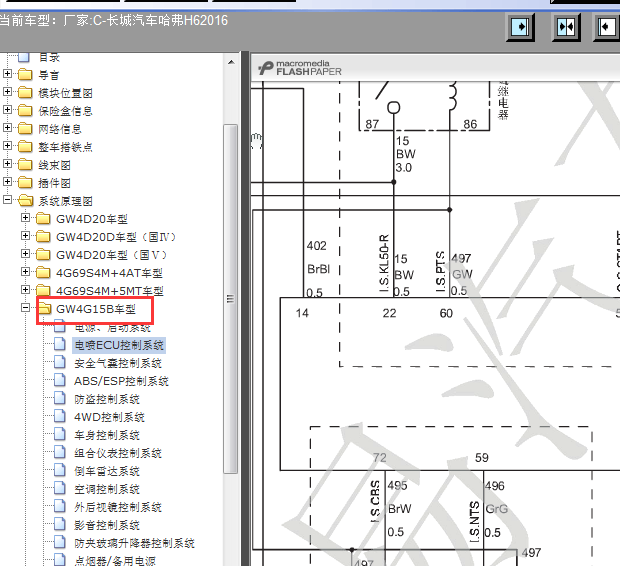
Task: Expand the 导言 folder
Action: [7, 74]
